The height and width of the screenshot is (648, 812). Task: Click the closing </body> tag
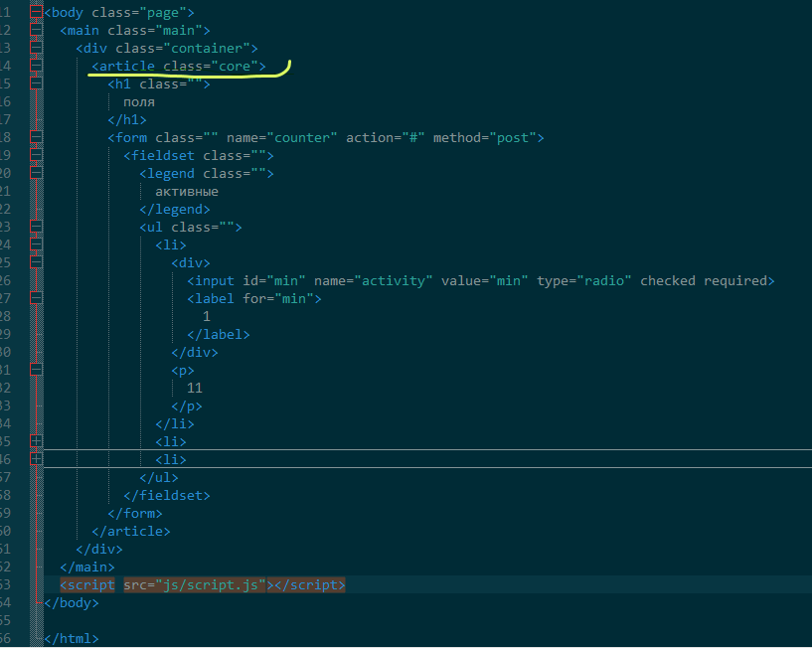click(x=72, y=603)
